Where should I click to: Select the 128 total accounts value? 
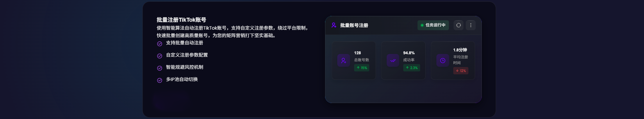click(357, 53)
